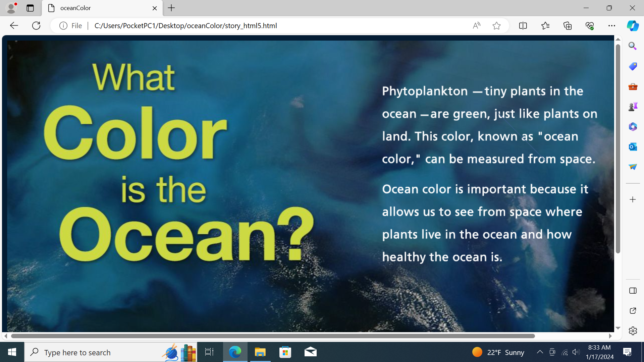
Task: Go back to the previous page
Action: click(14, 25)
